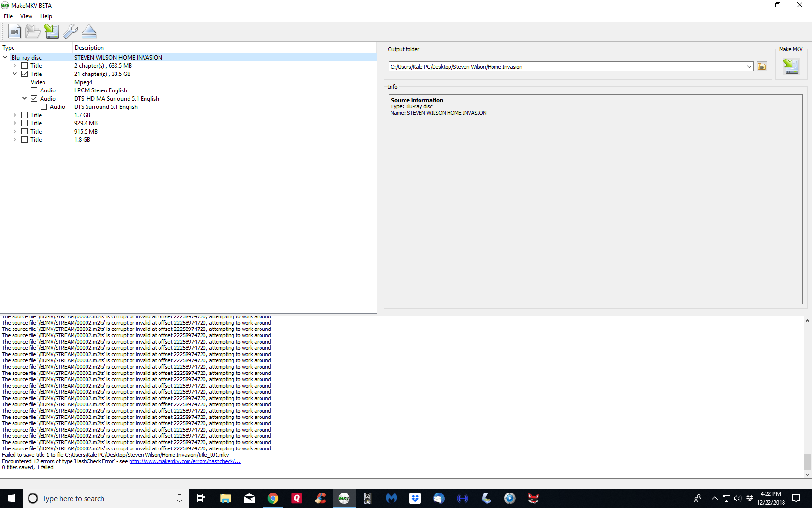Open Thunderbird in the taskbar
This screenshot has height=508, width=812.
tap(439, 498)
